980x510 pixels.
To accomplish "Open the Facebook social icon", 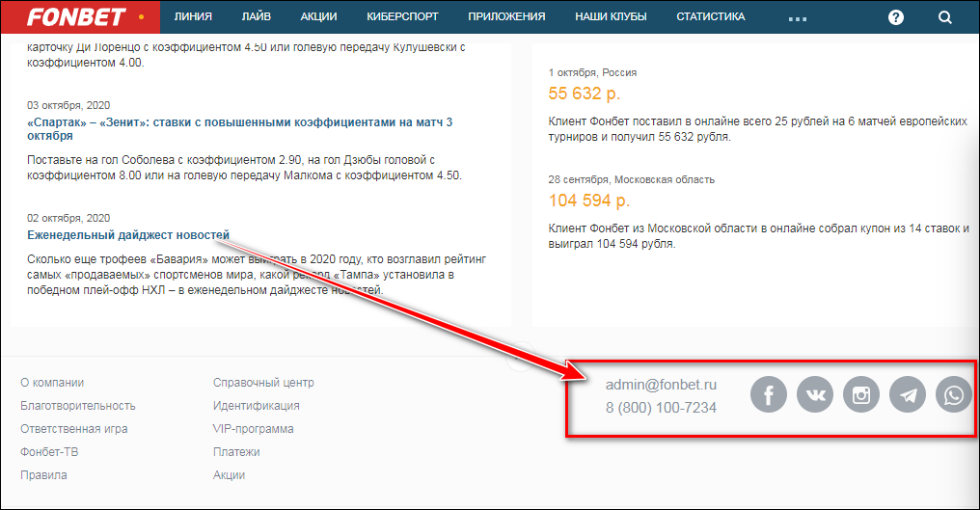I will [768, 394].
